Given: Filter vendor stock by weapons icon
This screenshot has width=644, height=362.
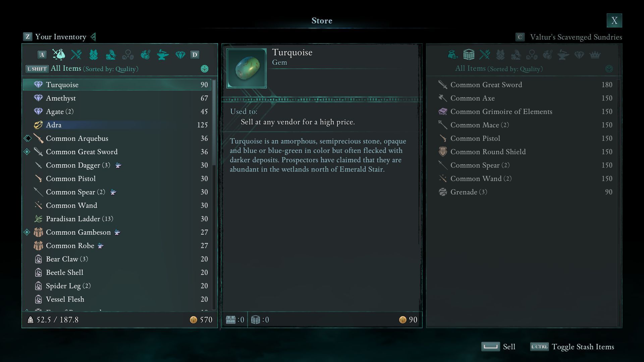Looking at the screenshot, I should point(485,55).
